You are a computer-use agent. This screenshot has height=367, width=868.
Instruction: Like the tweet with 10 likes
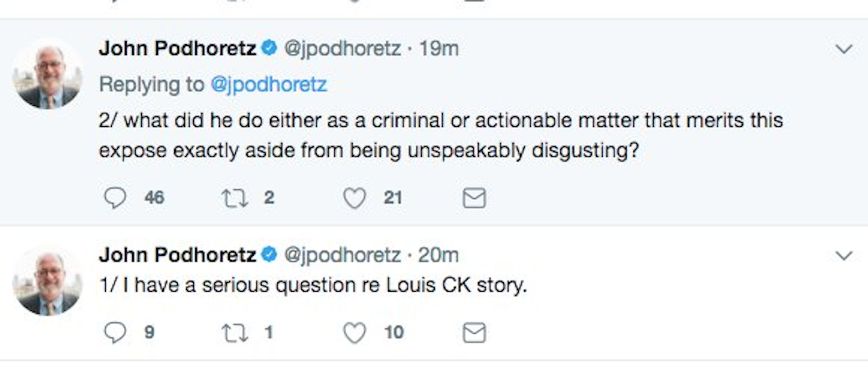354,332
